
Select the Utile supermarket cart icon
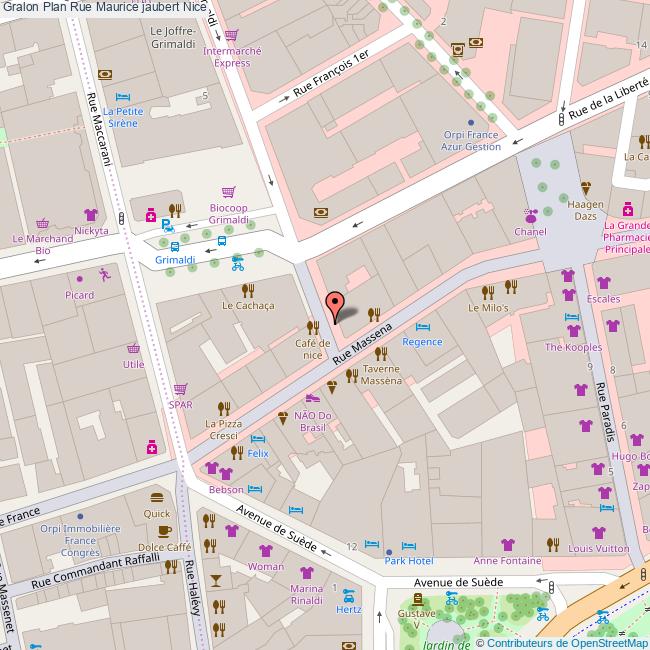coord(133,348)
